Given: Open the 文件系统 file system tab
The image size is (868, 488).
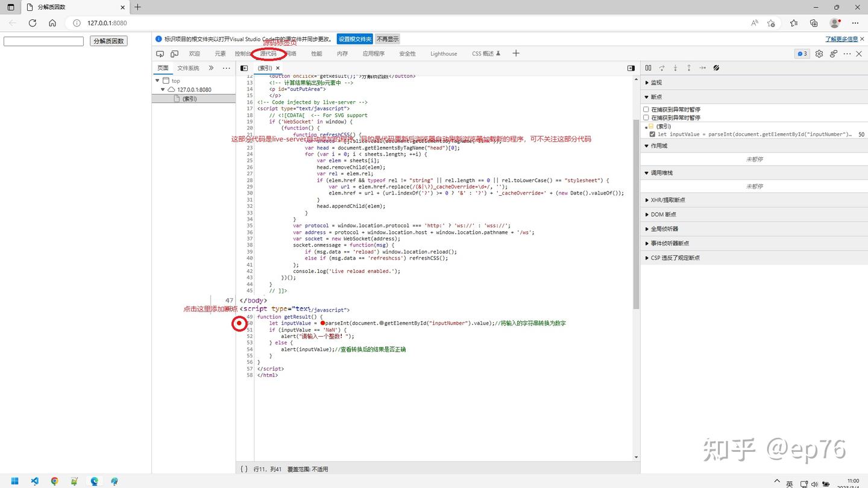Looking at the screenshot, I should (x=188, y=68).
